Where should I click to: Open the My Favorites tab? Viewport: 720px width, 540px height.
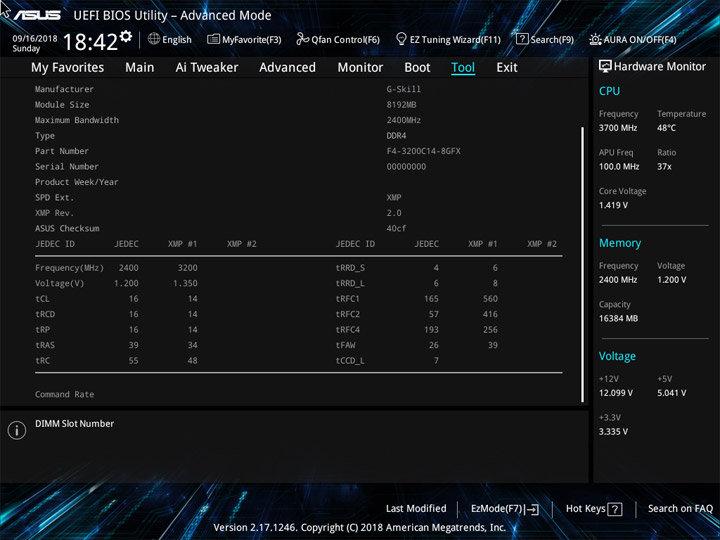[x=68, y=68]
